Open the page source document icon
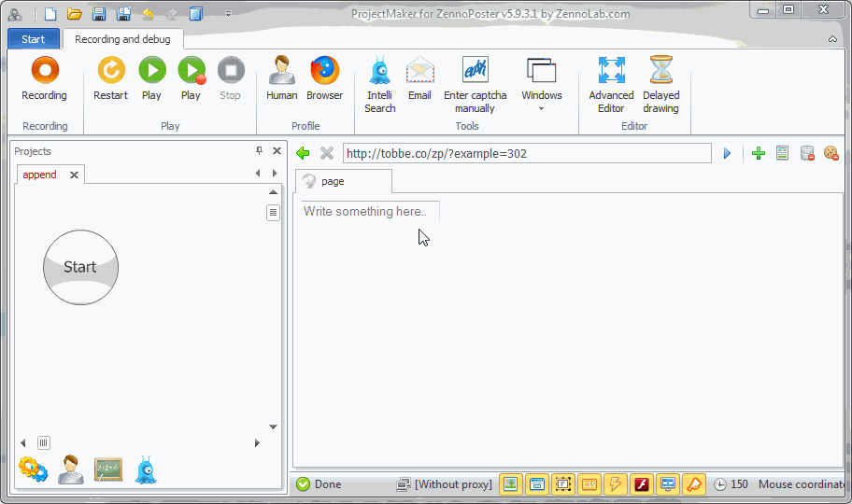Screen dimensions: 852x504 (783, 153)
